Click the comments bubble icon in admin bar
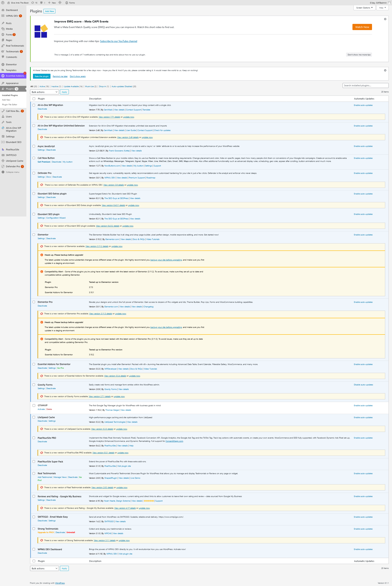 (41, 3)
